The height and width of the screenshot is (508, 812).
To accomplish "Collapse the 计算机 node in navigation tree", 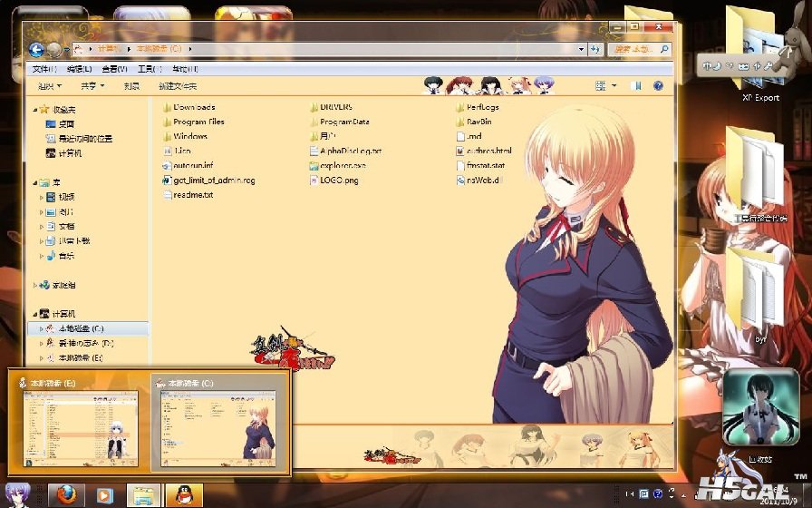I will [x=35, y=314].
